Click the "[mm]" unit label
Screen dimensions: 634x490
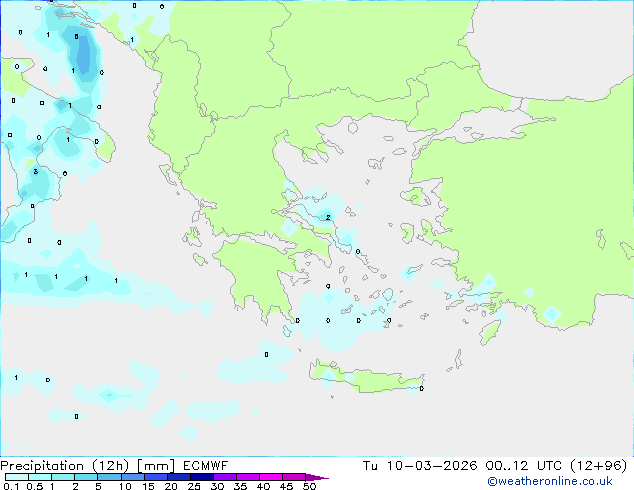click(x=156, y=466)
